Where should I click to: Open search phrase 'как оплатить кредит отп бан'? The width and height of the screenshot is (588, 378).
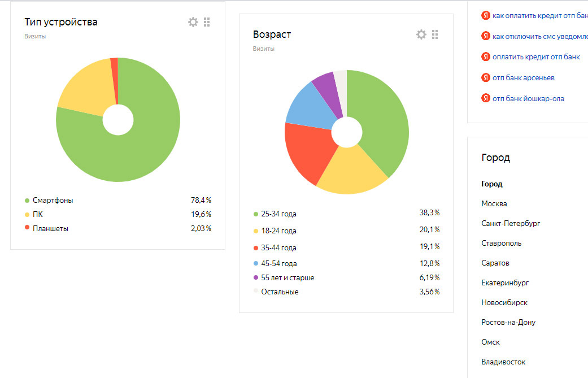(540, 16)
